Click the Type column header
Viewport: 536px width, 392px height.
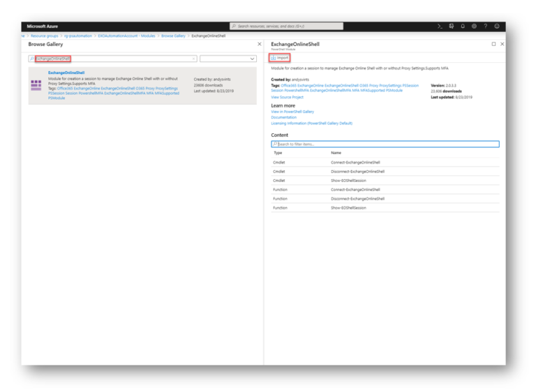tap(278, 153)
